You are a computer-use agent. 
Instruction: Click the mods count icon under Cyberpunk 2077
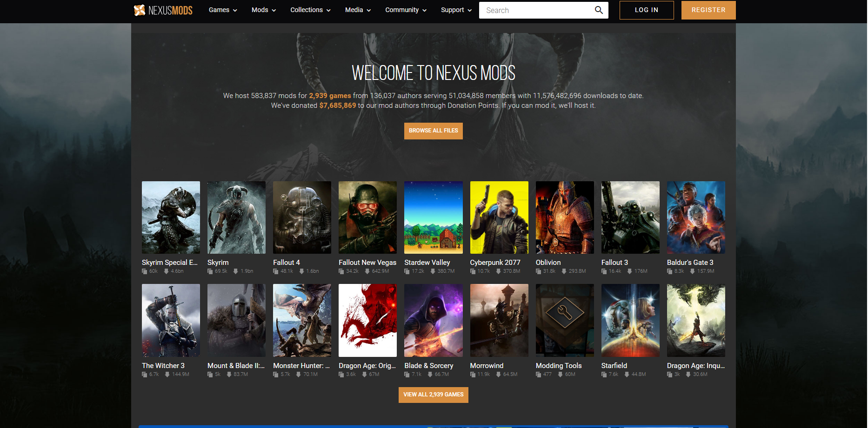[x=473, y=271]
